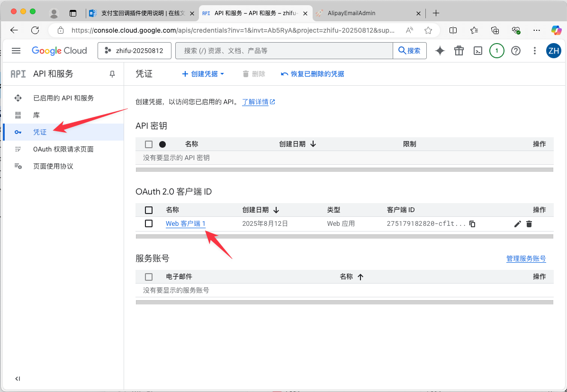The width and height of the screenshot is (567, 392).
Task: Collapse the left sidebar chevron
Action: (18, 379)
